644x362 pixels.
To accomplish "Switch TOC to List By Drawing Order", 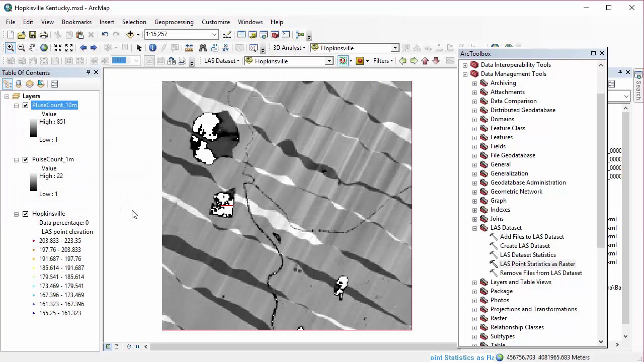I will (8, 84).
